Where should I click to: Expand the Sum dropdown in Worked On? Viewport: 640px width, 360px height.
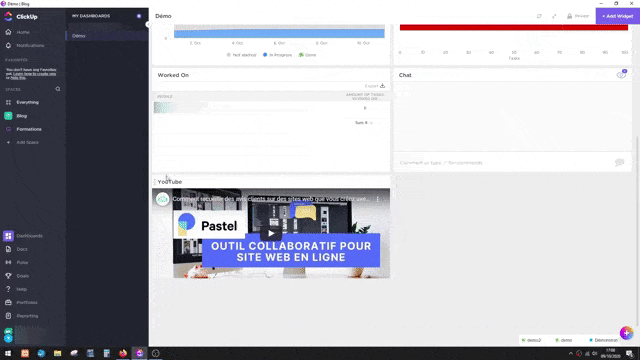click(x=364, y=122)
